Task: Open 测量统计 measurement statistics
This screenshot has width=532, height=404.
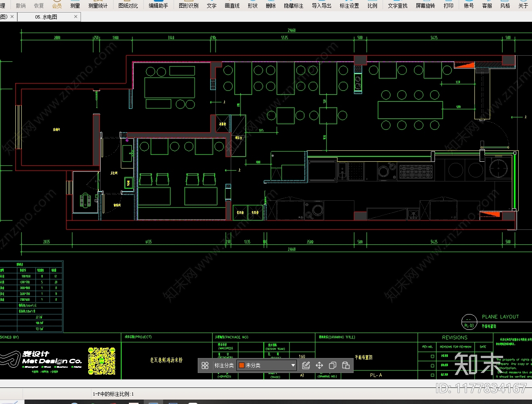Action: [x=98, y=6]
